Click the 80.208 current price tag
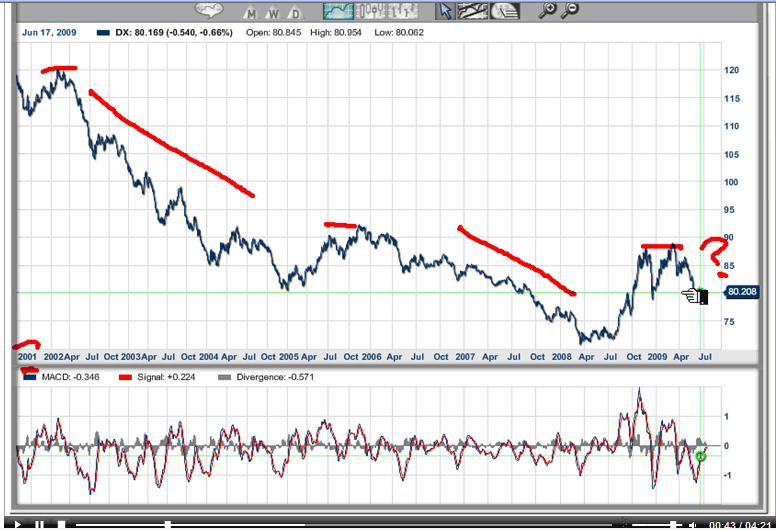 point(740,294)
